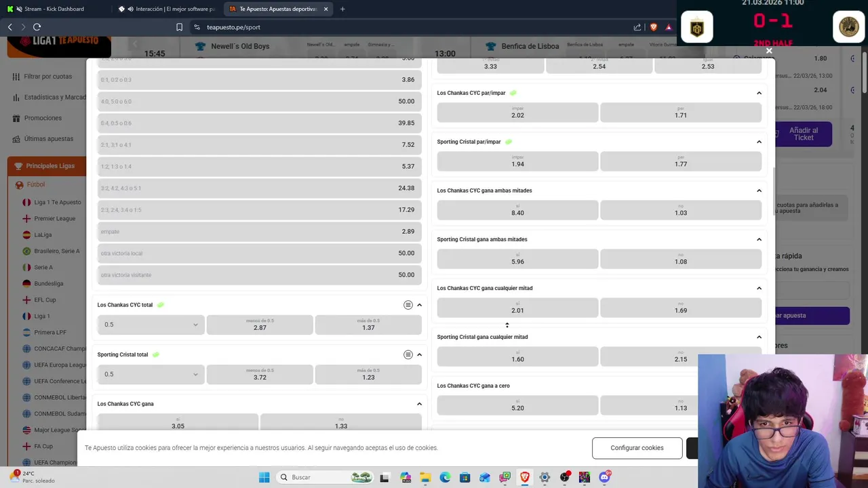Reload the teapuesto.pe page

37,27
